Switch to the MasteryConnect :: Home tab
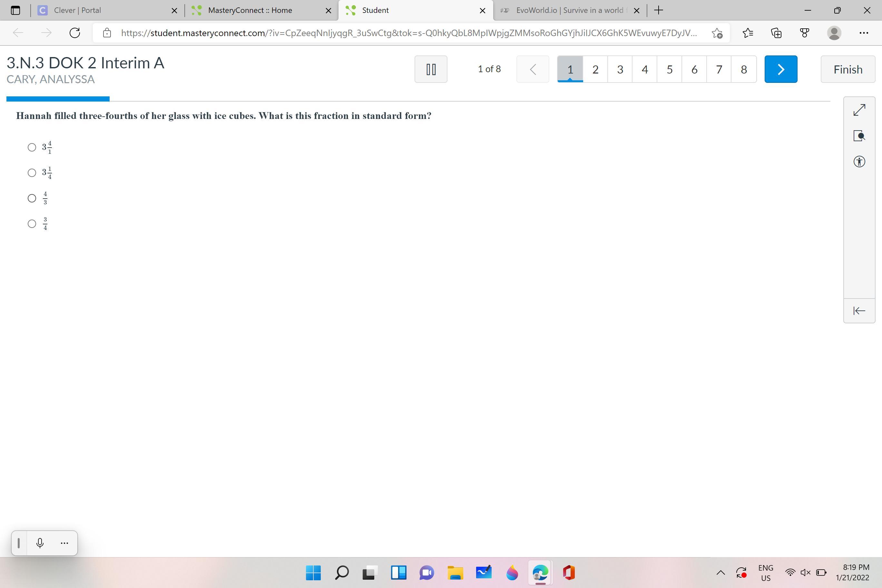This screenshot has height=588, width=882. pyautogui.click(x=250, y=11)
